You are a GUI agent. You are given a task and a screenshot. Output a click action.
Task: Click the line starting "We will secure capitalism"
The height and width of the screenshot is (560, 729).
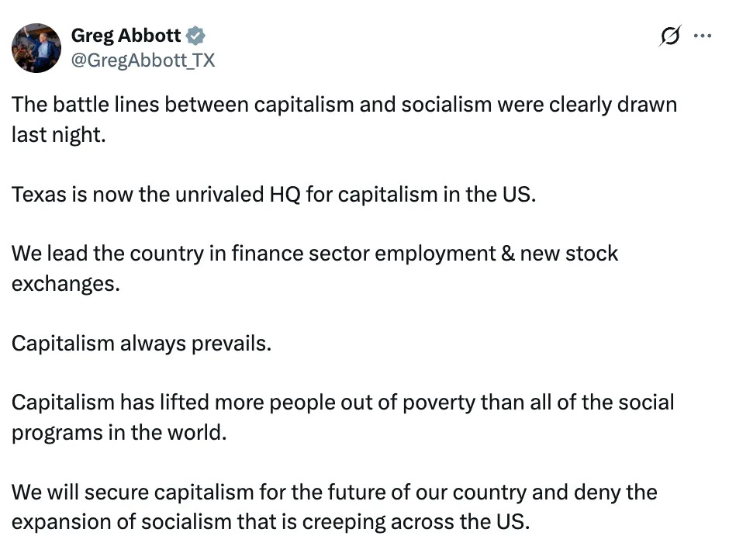coord(333,492)
